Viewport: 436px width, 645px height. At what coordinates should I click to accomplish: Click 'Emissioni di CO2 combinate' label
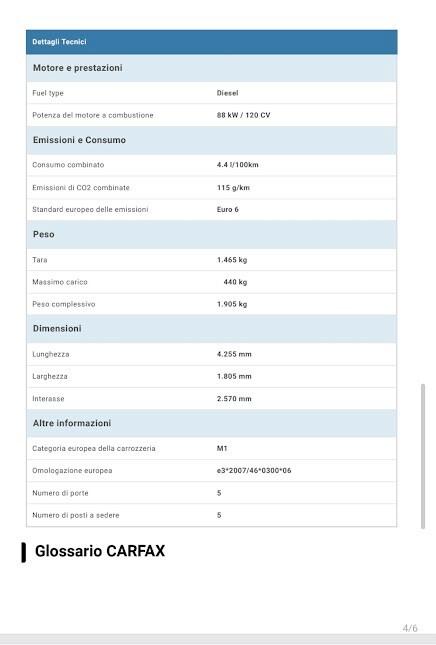(x=81, y=188)
